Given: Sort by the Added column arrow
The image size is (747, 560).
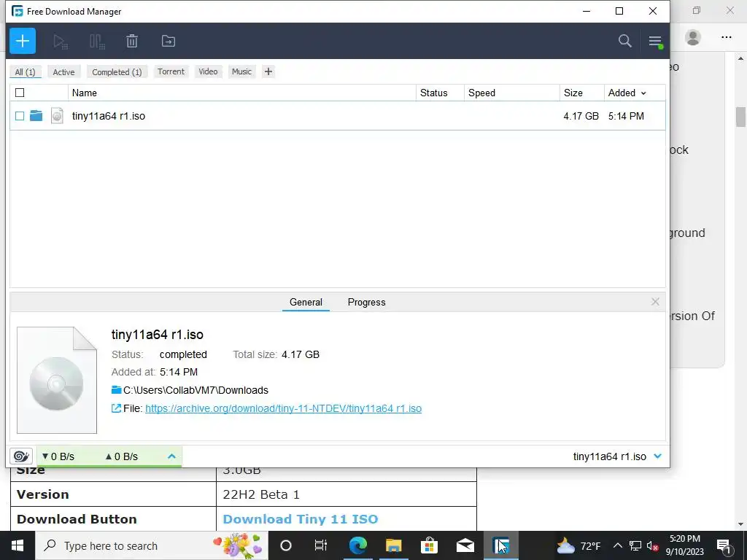Looking at the screenshot, I should tap(643, 93).
